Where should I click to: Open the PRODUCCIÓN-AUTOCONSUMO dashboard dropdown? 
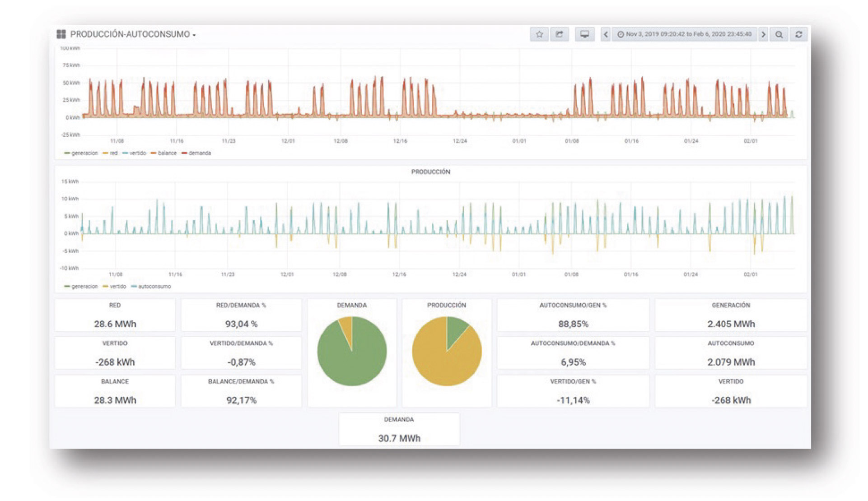coord(133,34)
